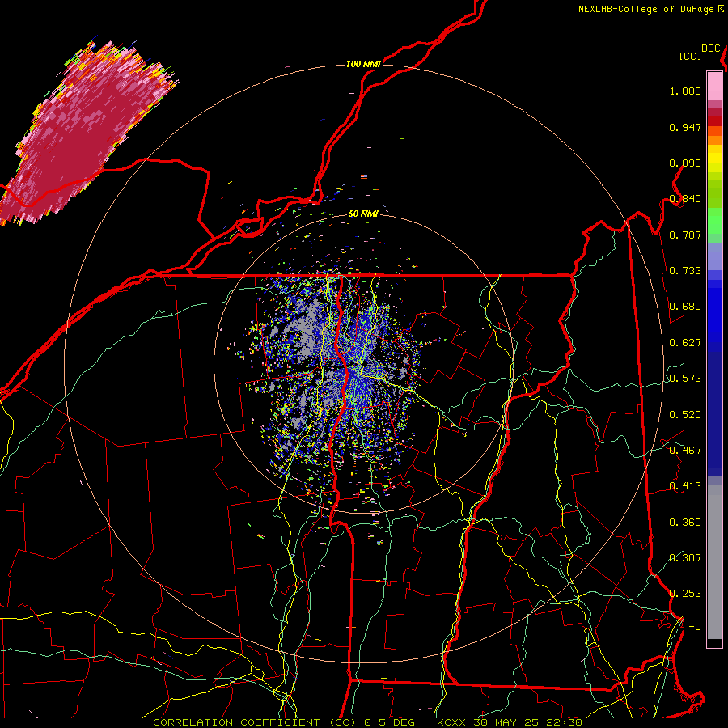Click the CORRELATION COEFFICIENT (CC) title text

(x=255, y=722)
